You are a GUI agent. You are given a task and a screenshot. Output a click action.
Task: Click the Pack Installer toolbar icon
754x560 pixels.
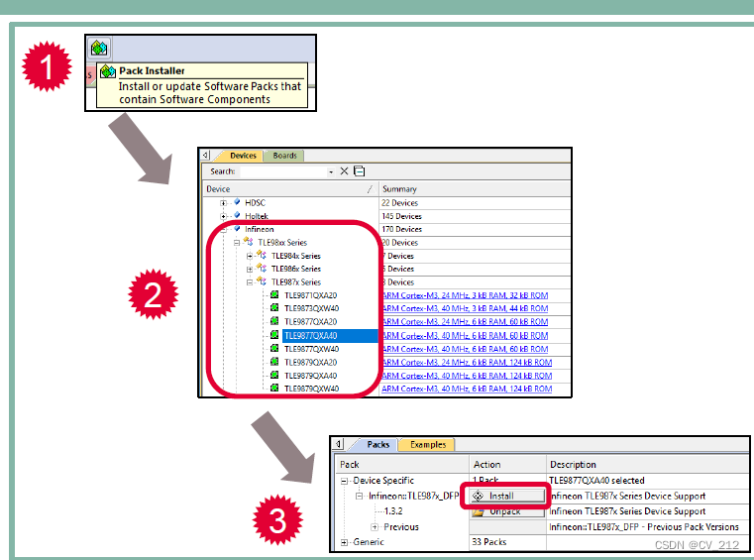coord(99,49)
